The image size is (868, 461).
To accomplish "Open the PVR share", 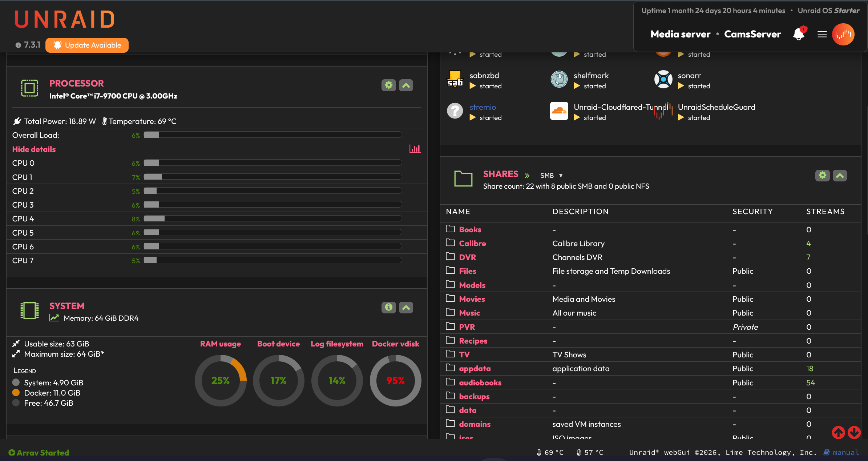I will coord(467,327).
